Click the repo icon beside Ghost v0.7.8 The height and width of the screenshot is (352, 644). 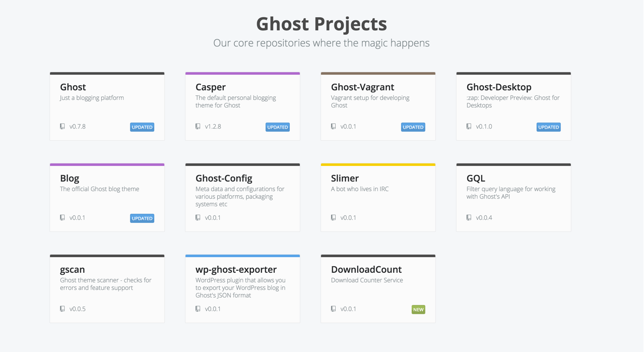tap(62, 127)
